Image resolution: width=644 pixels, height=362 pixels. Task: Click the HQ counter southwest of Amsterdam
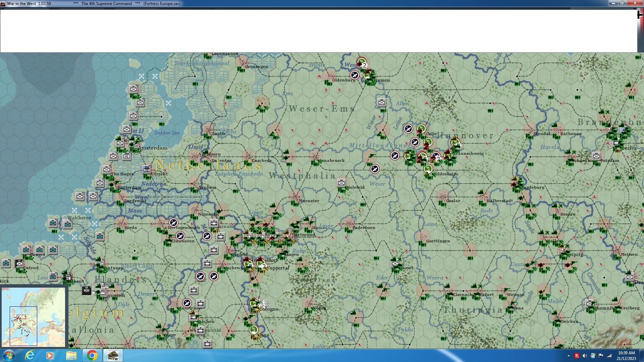(127, 156)
